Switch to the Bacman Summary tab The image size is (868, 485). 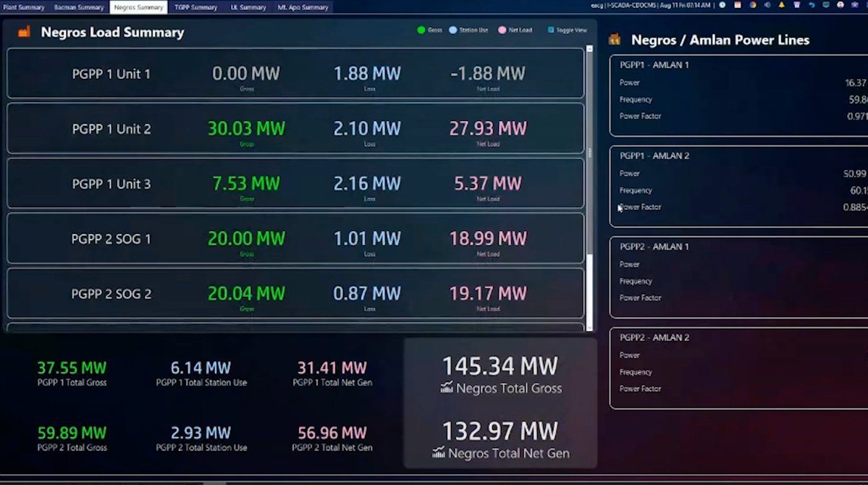click(78, 7)
